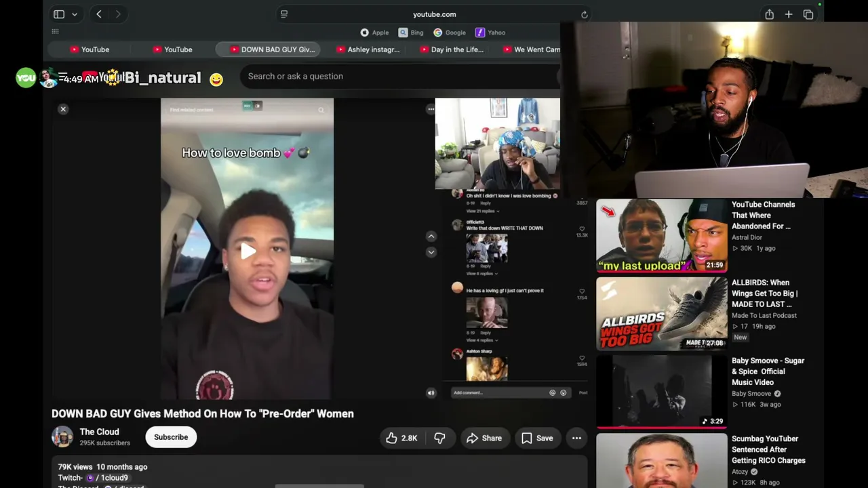The image size is (868, 488).
Task: Open the image attached to WRITE THAT DOWN comment
Action: click(x=487, y=248)
